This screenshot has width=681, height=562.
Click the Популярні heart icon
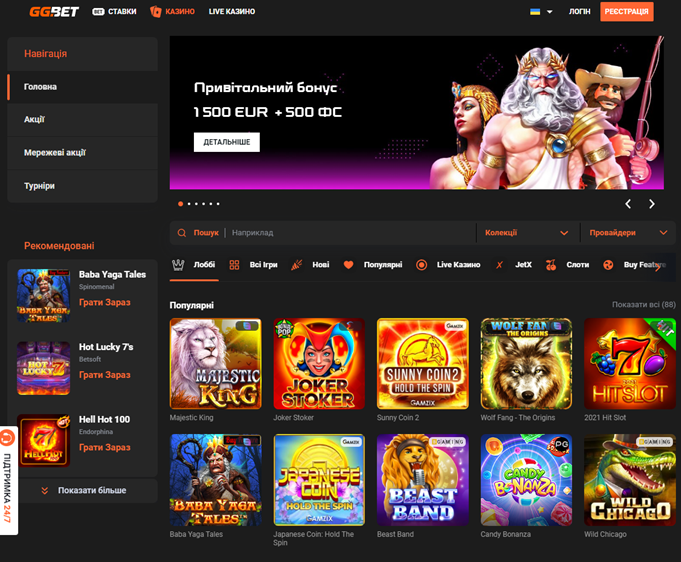tap(348, 265)
